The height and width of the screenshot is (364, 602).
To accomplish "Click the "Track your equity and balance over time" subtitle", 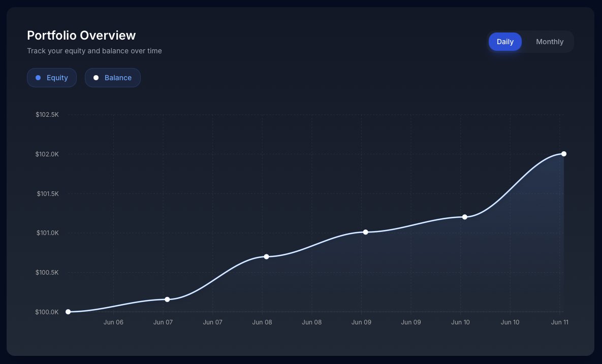I will tap(94, 51).
